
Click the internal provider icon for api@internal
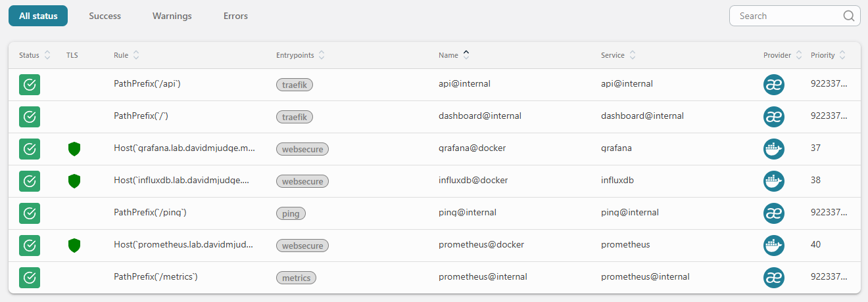[774, 85]
